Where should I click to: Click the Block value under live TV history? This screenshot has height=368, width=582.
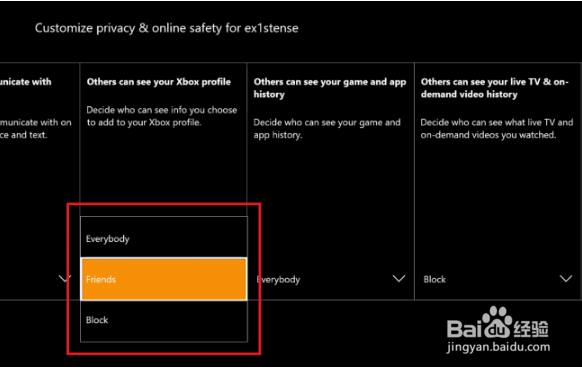(434, 279)
